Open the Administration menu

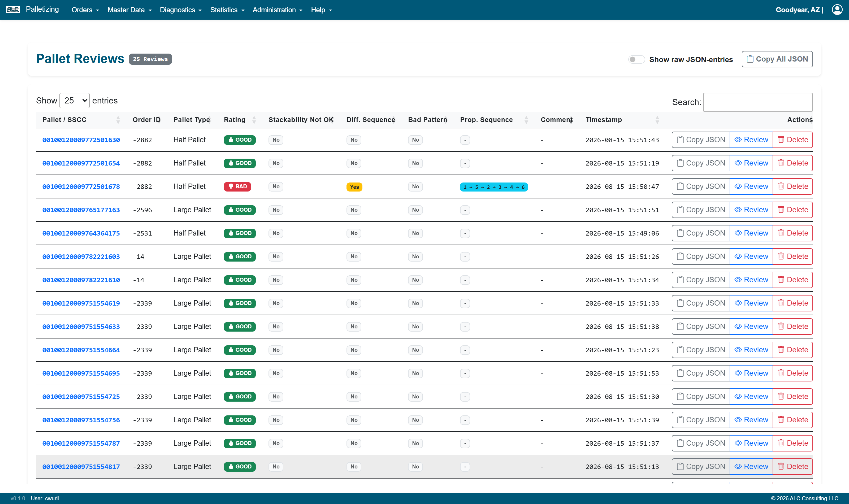pos(278,10)
